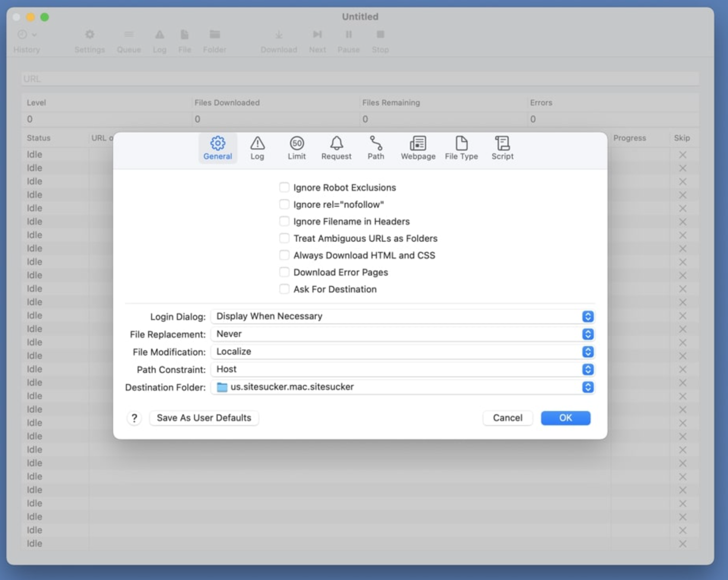This screenshot has height=580, width=728.
Task: Check Always Download HTML and CSS
Action: (284, 255)
